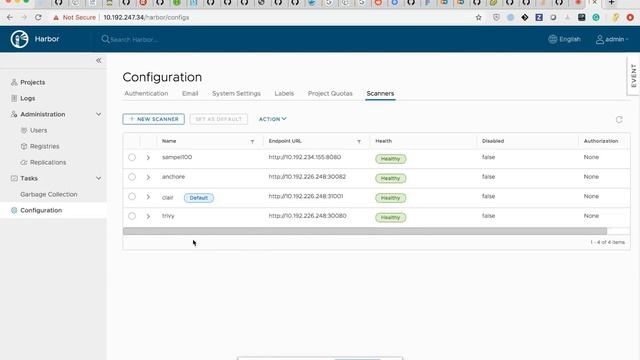Select the sampel100 scanner radio button
This screenshot has height=360, width=640.
(x=132, y=157)
